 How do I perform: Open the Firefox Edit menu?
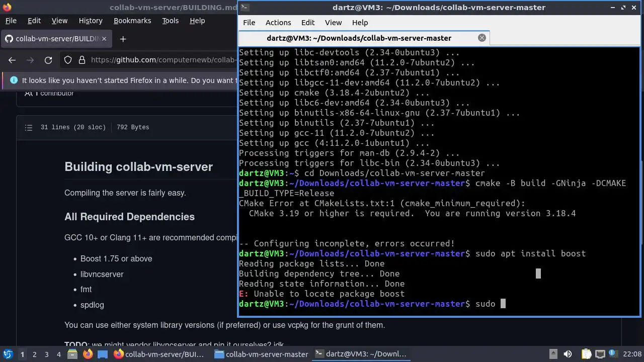pos(34,21)
